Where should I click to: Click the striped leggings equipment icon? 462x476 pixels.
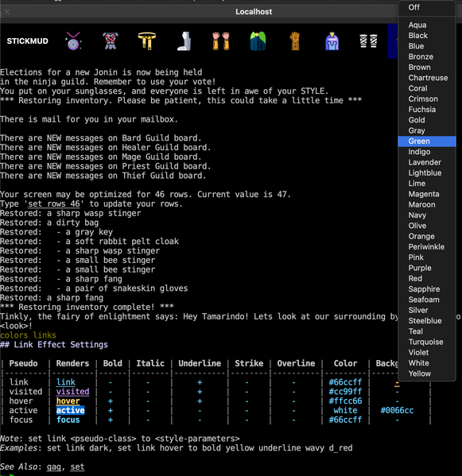[x=368, y=41]
